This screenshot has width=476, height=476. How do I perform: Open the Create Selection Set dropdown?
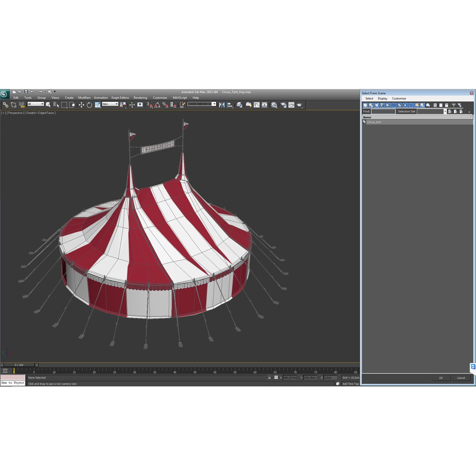[x=201, y=104]
